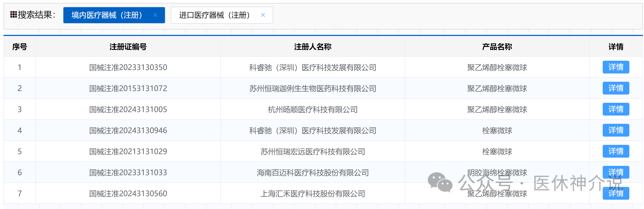Open 详情 for 国械注准20233131033
Screen dimensions: 644x209
coord(616,172)
